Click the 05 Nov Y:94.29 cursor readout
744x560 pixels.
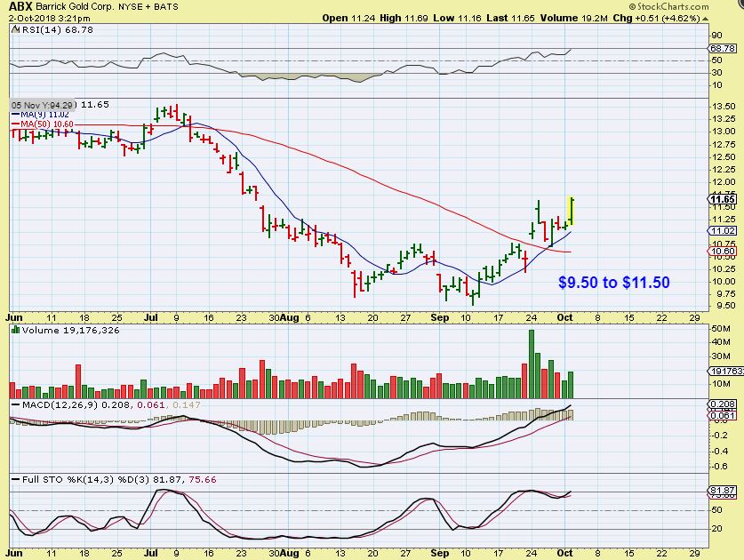(x=44, y=105)
